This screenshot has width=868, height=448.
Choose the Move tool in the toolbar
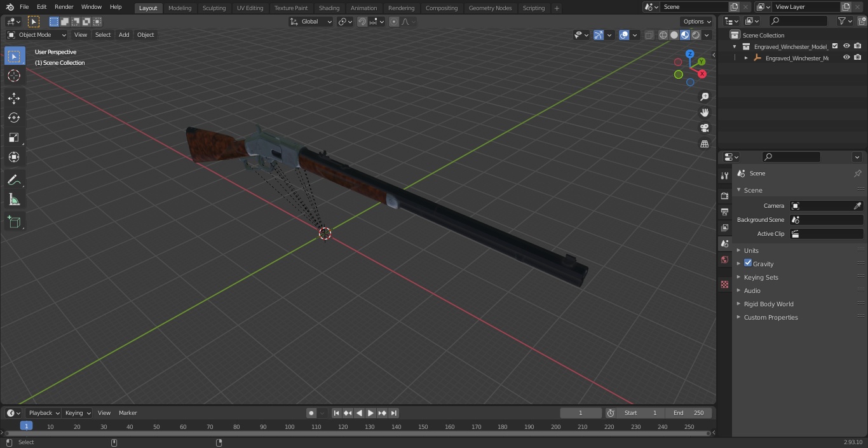tap(14, 98)
